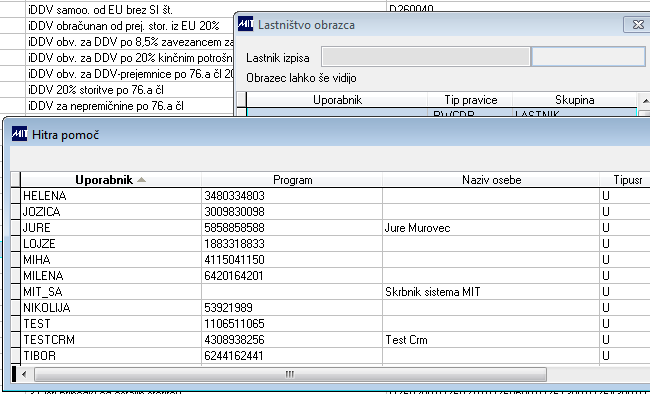Select user TIBOR in the list
Viewport: 650px width, 394px height.
tap(39, 356)
